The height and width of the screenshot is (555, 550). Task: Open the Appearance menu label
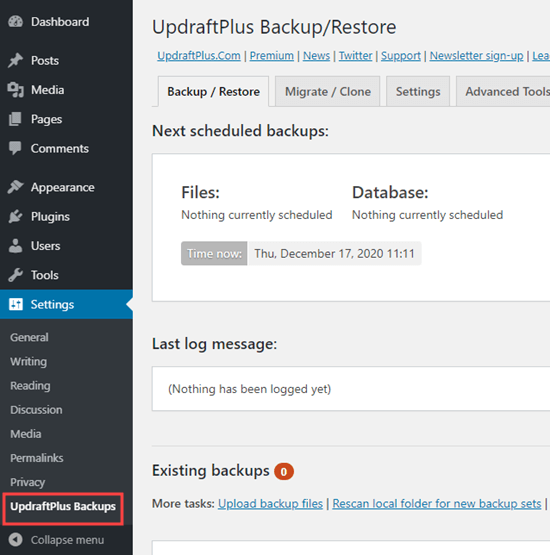[x=63, y=187]
